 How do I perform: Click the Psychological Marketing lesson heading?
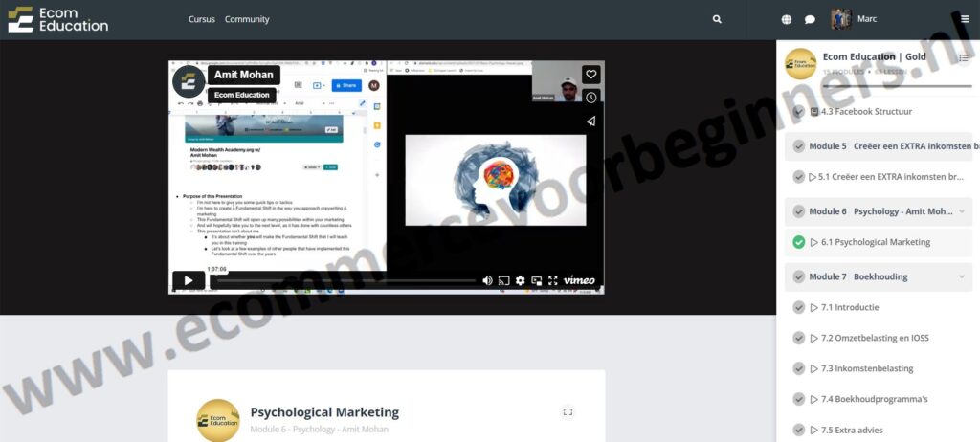(x=324, y=412)
